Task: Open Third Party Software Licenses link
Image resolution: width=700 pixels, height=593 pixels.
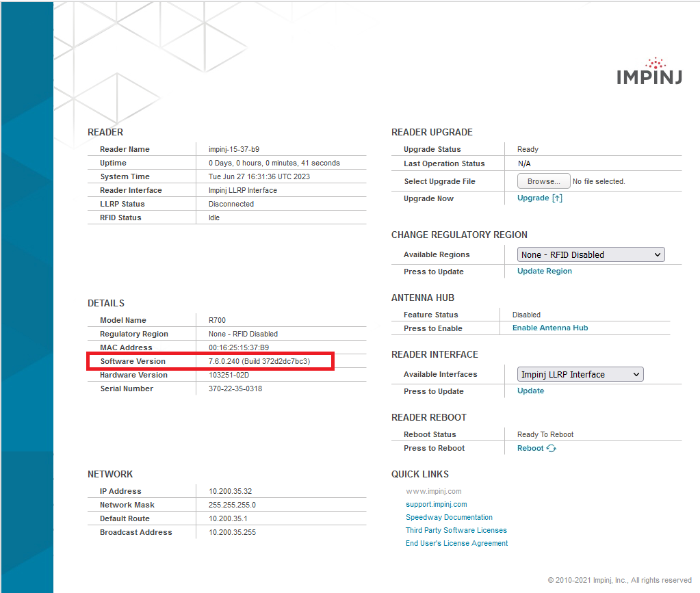Action: [x=456, y=530]
